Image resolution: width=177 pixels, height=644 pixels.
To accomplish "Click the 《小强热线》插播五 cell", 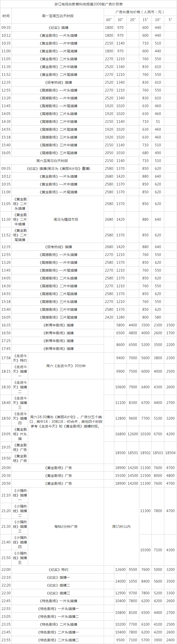I will pos(20,558).
